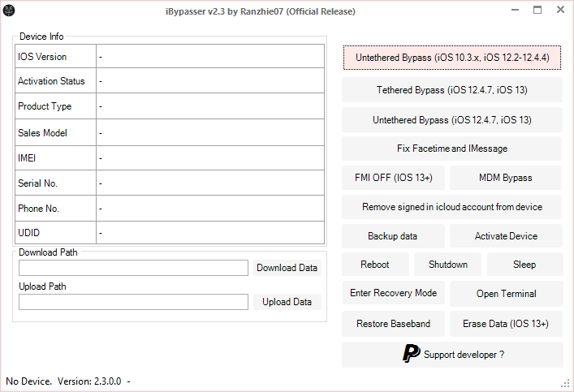Choose Activate Device

click(506, 236)
